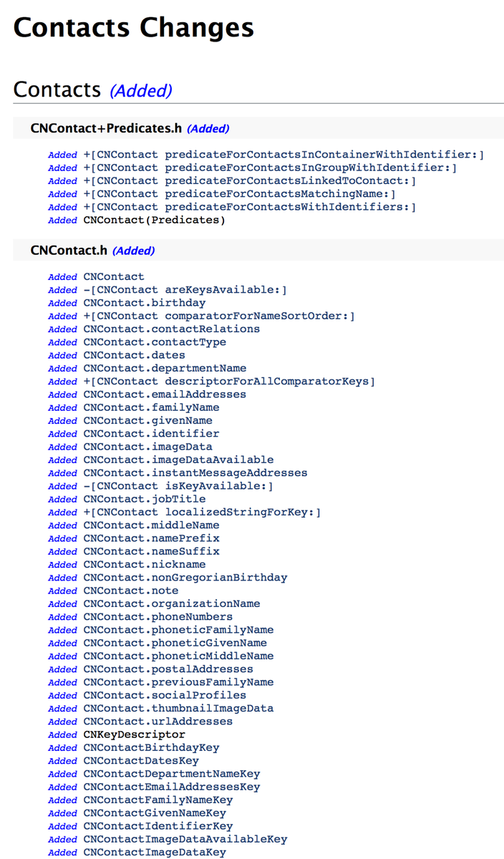Open predicateForContactsWithIdentifiers: link
The image size is (504, 859).
click(x=250, y=207)
